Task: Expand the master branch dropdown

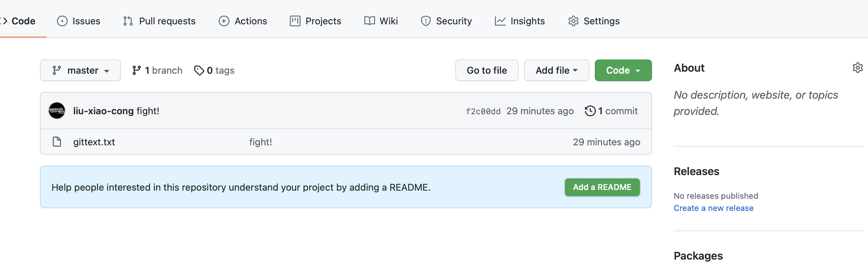Action: pos(80,70)
